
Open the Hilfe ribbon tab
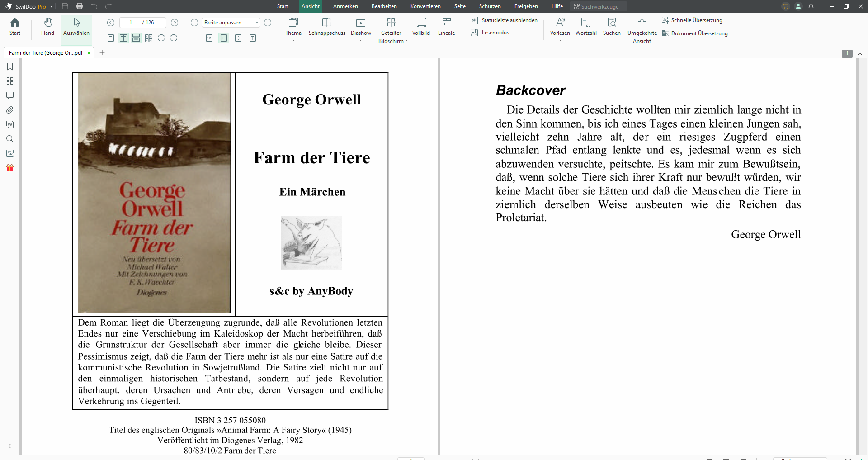point(557,6)
